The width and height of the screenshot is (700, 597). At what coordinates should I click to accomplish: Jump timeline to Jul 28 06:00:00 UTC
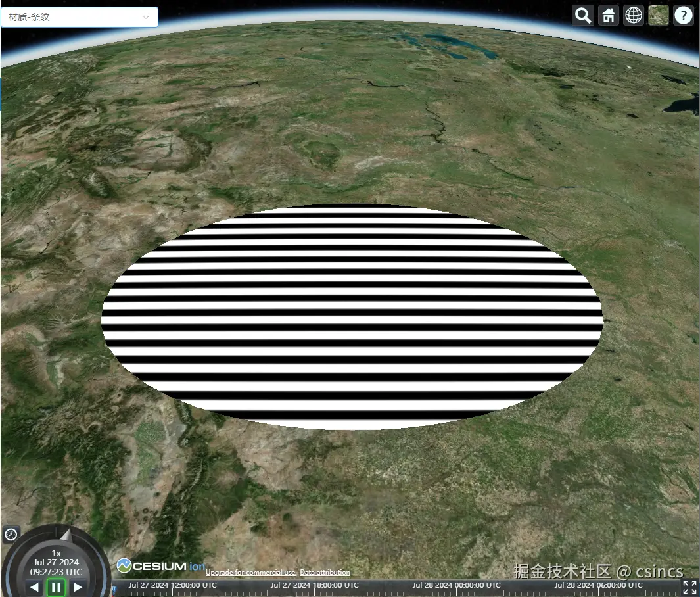coord(598,585)
